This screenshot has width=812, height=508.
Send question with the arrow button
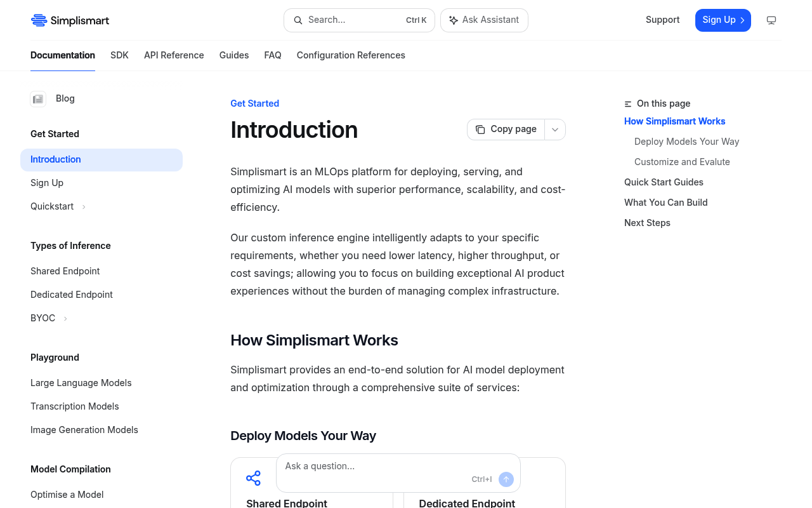pyautogui.click(x=506, y=479)
